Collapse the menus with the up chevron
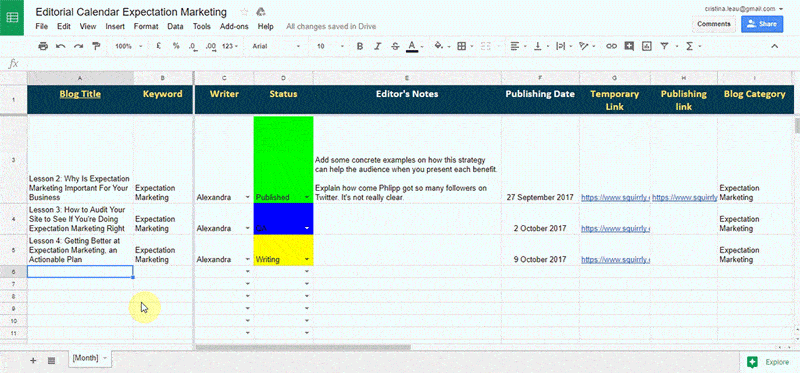The image size is (800, 373). [774, 46]
